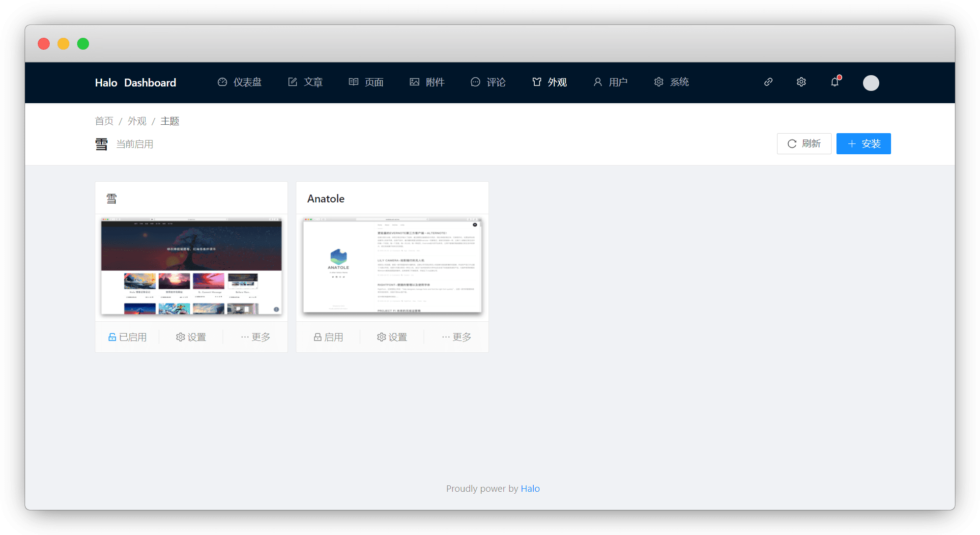This screenshot has height=535, width=980.
Task: Click the 雪 theme preview thumbnail
Action: coord(191,267)
